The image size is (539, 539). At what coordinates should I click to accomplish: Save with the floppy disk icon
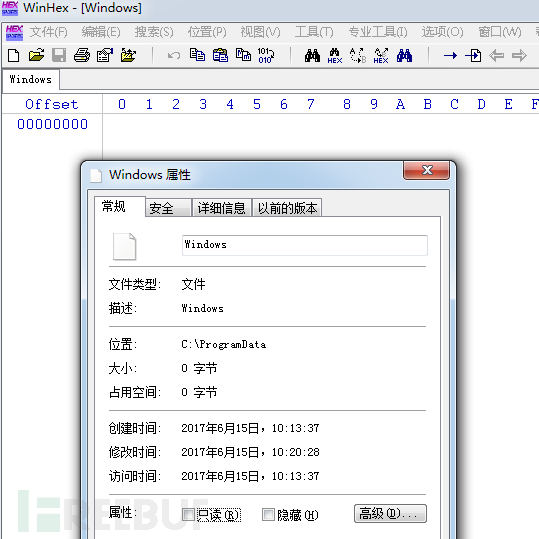59,55
